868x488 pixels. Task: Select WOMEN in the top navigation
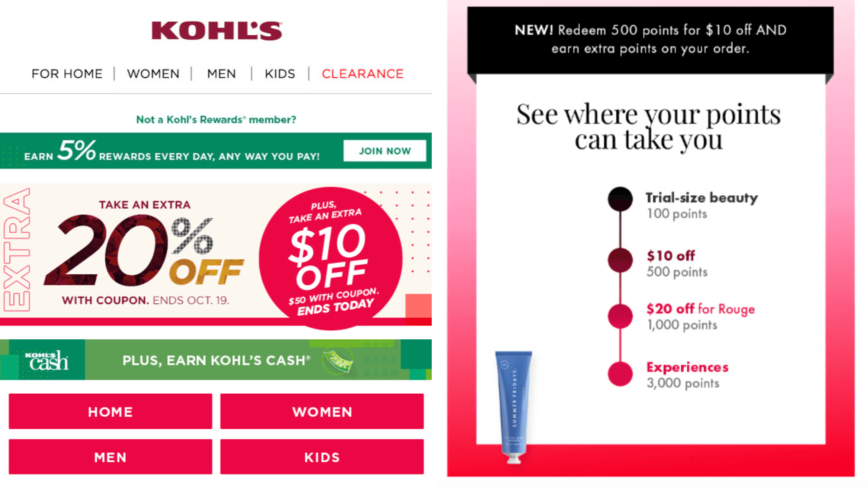pos(153,73)
